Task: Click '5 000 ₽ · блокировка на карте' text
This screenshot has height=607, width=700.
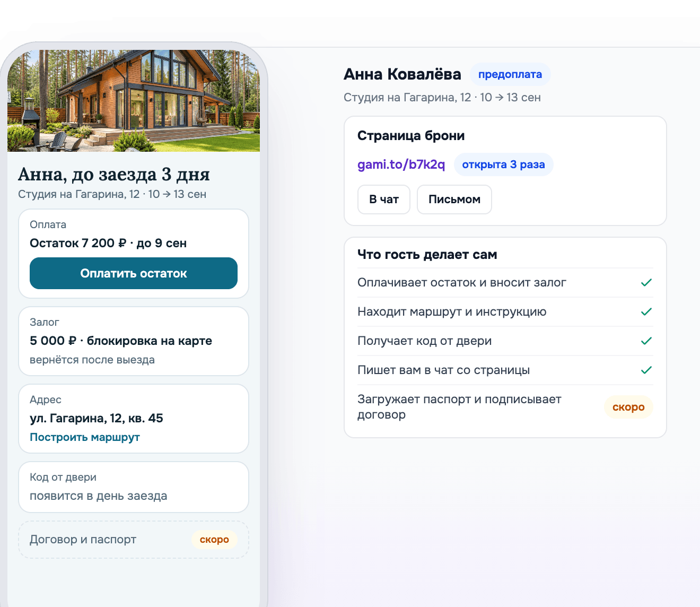Action: pyautogui.click(x=121, y=341)
